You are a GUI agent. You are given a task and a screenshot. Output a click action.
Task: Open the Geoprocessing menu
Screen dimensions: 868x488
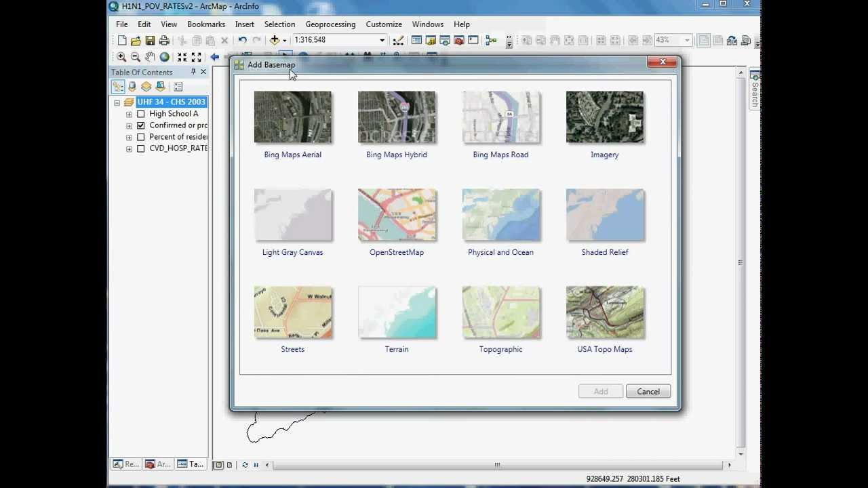point(330,24)
